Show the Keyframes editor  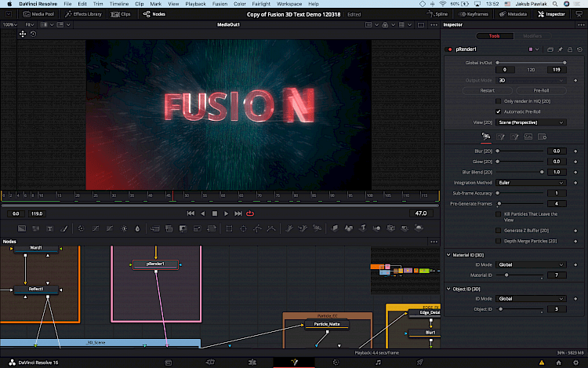click(x=474, y=14)
